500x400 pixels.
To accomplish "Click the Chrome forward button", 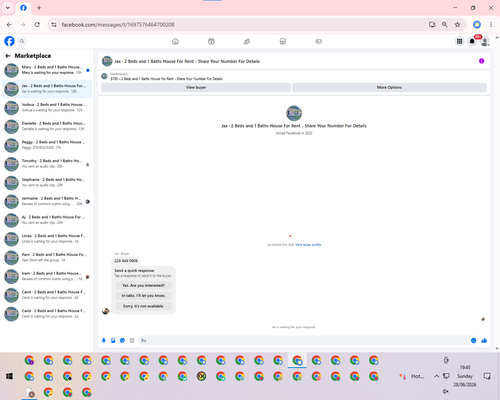I will coord(23,24).
